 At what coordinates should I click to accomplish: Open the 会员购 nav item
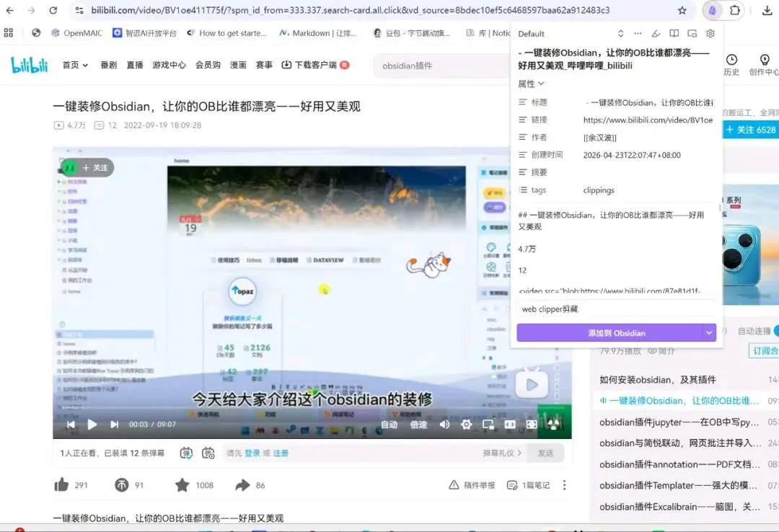tap(208, 65)
